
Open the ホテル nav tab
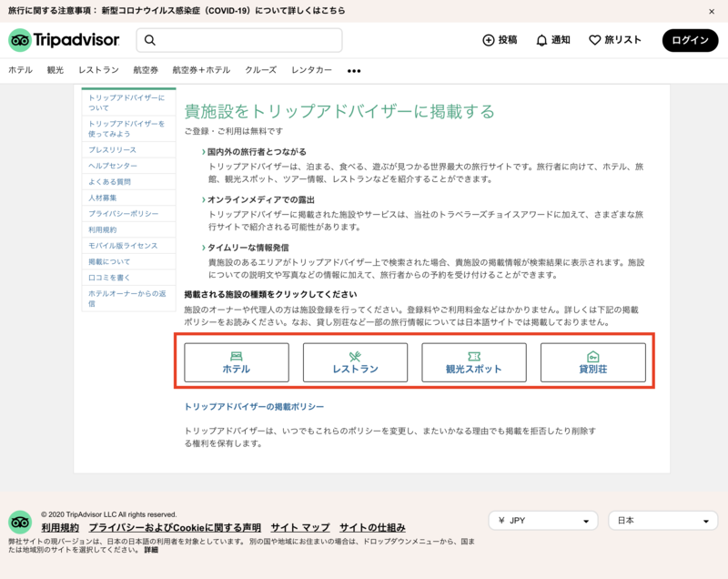click(x=20, y=70)
